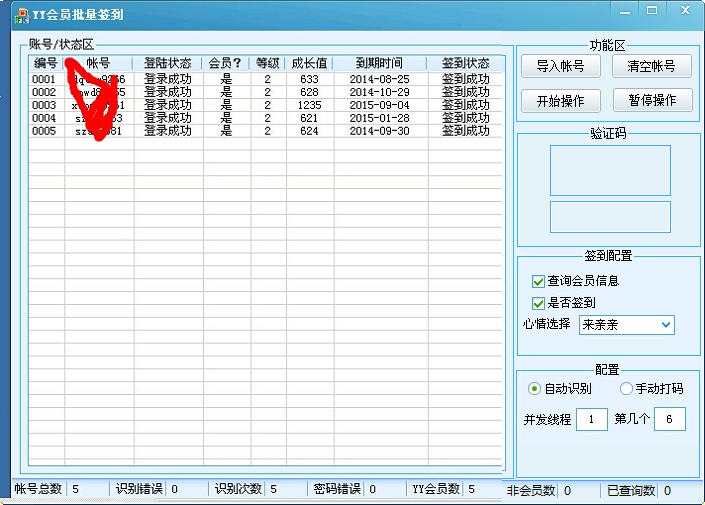Click 清空帐号 button
The width and height of the screenshot is (705, 505).
[x=651, y=67]
